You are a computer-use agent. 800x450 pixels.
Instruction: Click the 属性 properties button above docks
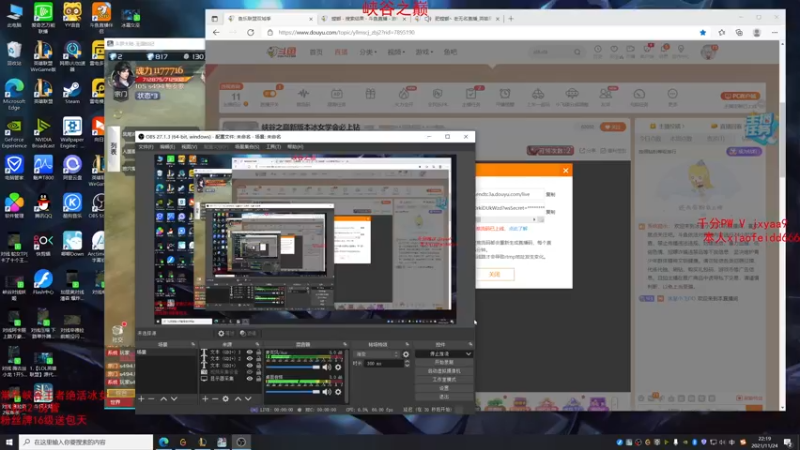(226, 333)
